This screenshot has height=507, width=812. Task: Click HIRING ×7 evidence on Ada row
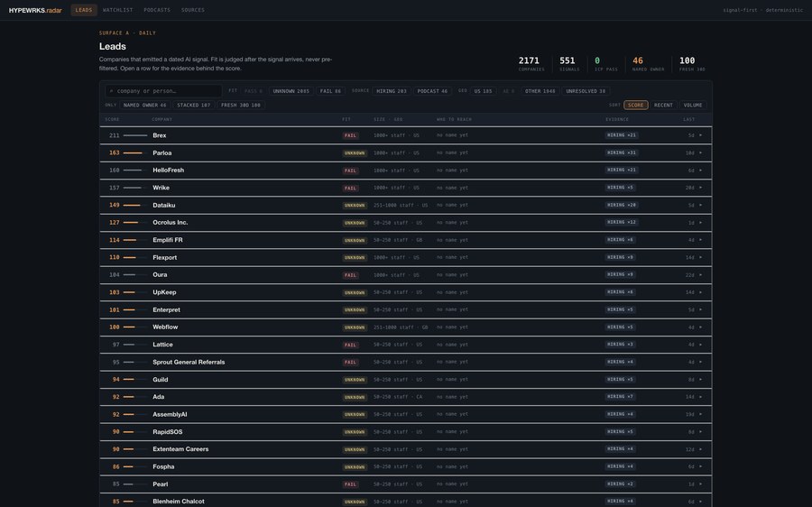620,397
